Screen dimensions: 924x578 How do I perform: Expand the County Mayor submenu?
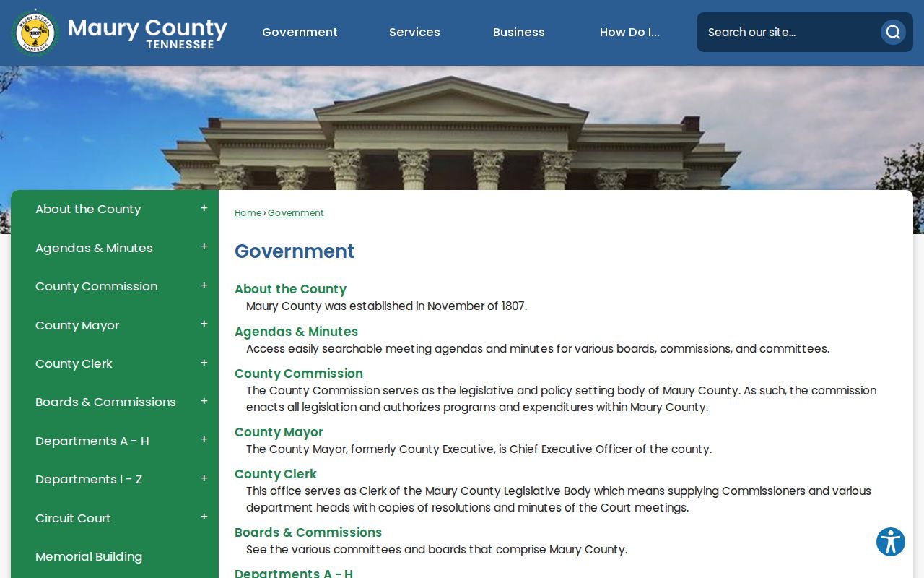point(204,324)
